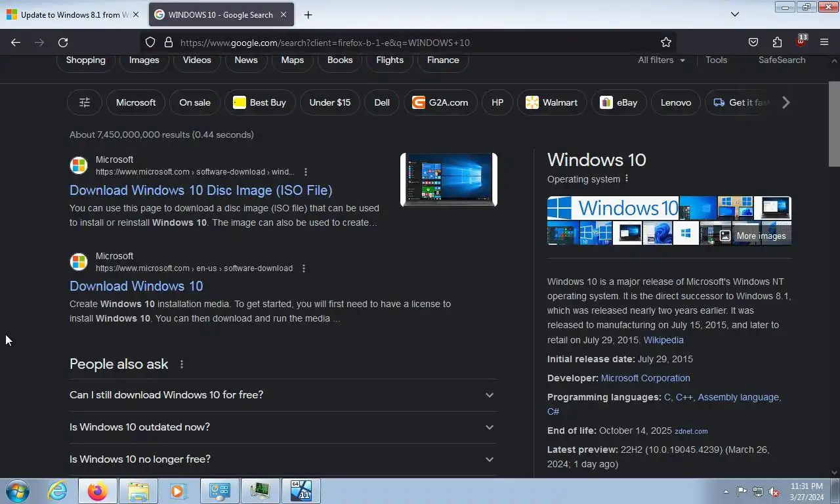This screenshot has height=504, width=840.
Task: Apply the eBay filter chip
Action: [x=619, y=102]
